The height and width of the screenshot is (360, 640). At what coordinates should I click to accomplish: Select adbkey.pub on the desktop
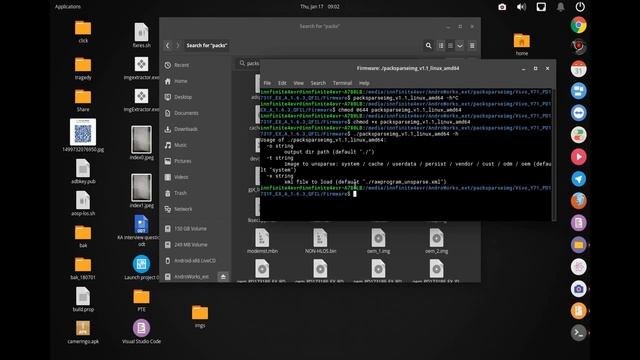pos(83,171)
